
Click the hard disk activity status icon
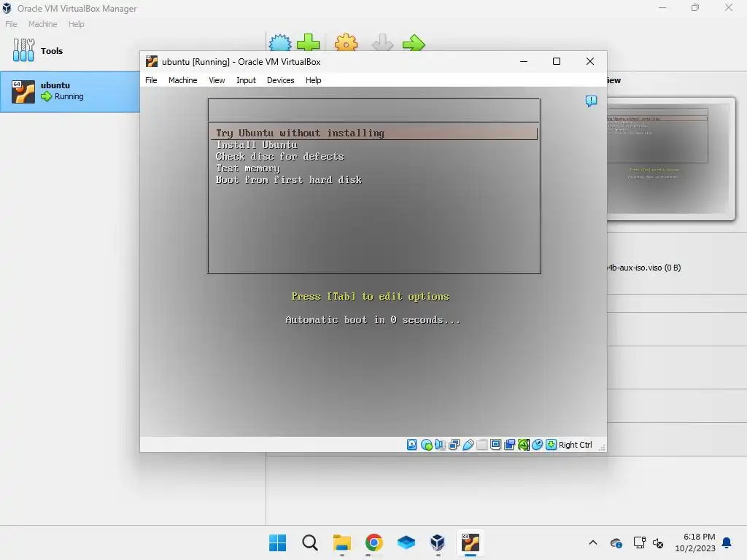click(x=412, y=445)
